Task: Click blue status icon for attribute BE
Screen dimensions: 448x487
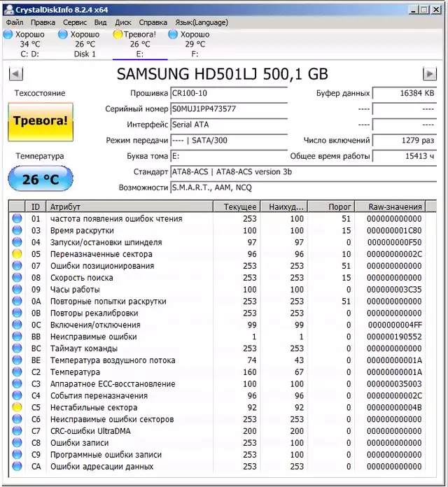Action: [x=17, y=360]
